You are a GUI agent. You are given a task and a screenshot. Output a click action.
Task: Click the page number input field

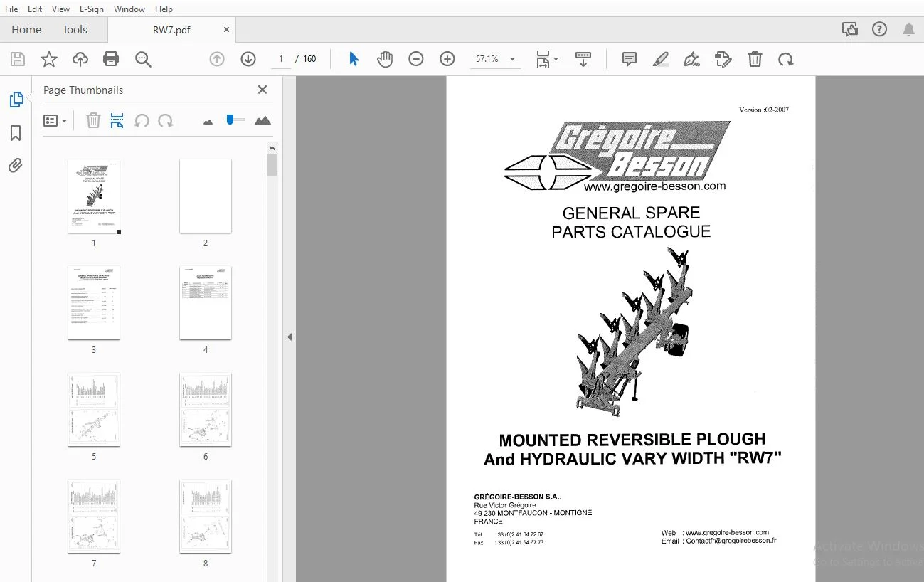point(282,59)
